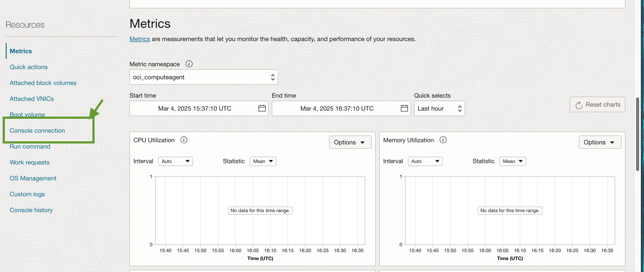The width and height of the screenshot is (644, 272).
Task: Expand the oci_computeagent namespace dropdown
Action: (x=203, y=77)
